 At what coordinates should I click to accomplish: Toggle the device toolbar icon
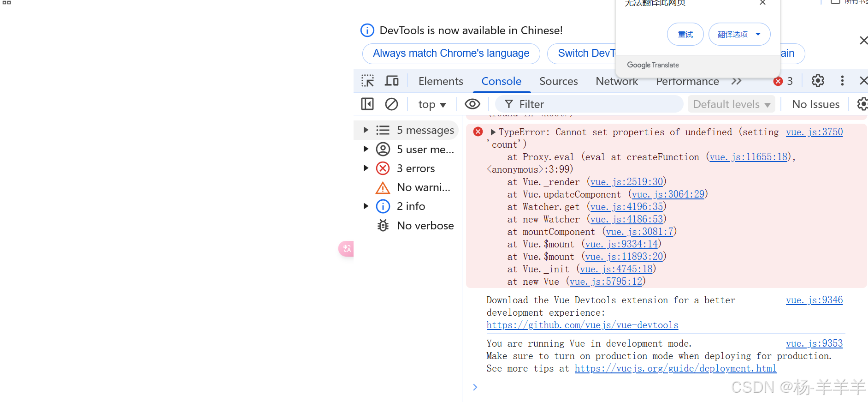pyautogui.click(x=392, y=81)
